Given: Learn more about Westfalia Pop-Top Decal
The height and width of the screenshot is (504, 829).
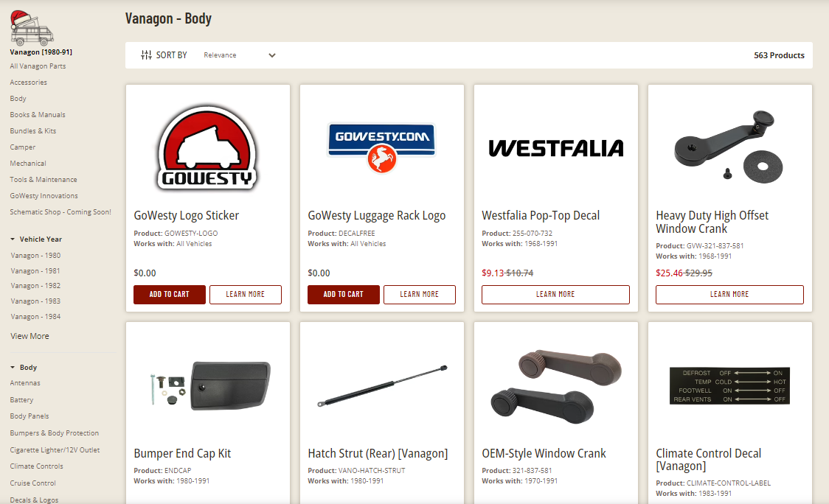Looking at the screenshot, I should pyautogui.click(x=555, y=294).
